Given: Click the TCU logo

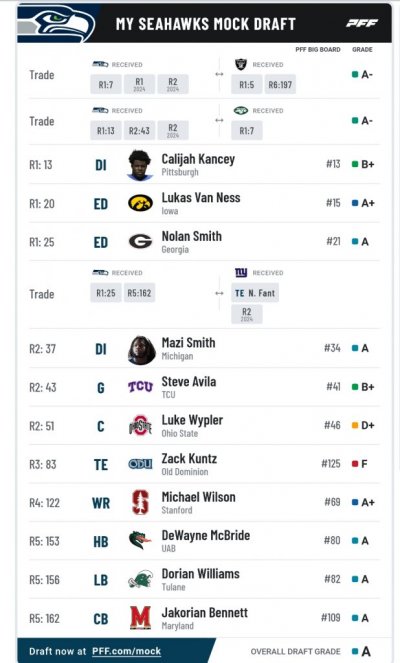Looking at the screenshot, I should click(140, 386).
